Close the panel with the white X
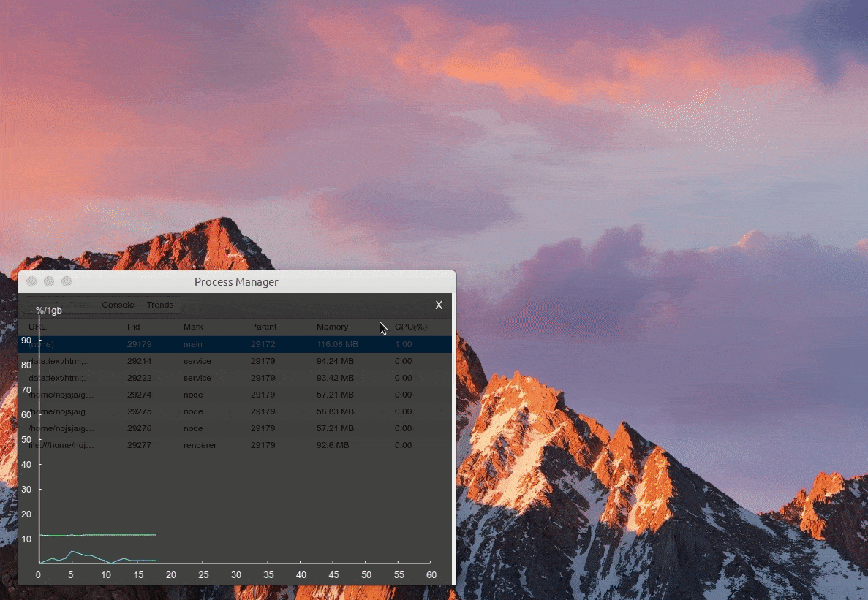The image size is (868, 600). pos(439,305)
